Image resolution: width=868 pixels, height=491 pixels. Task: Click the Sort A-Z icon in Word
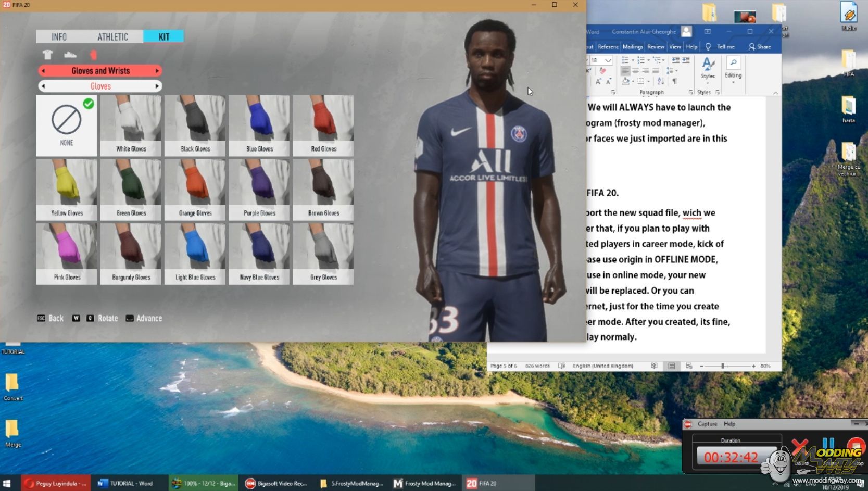(x=660, y=81)
